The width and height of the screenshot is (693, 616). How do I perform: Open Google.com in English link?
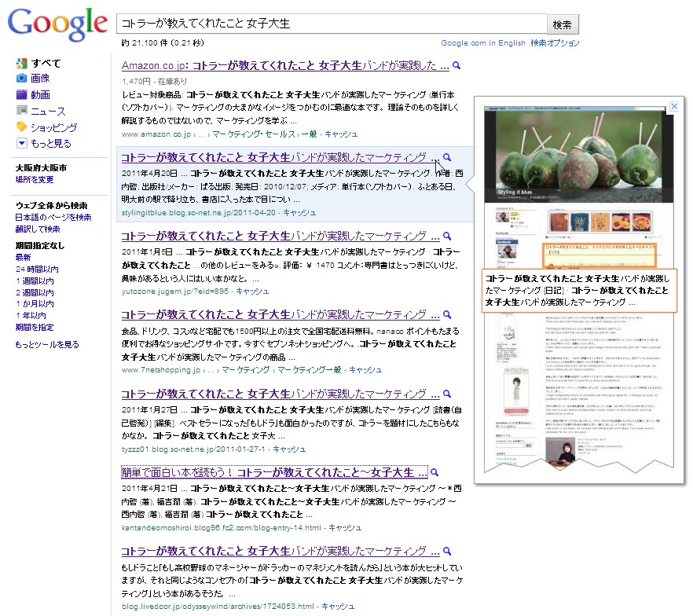pyautogui.click(x=483, y=43)
